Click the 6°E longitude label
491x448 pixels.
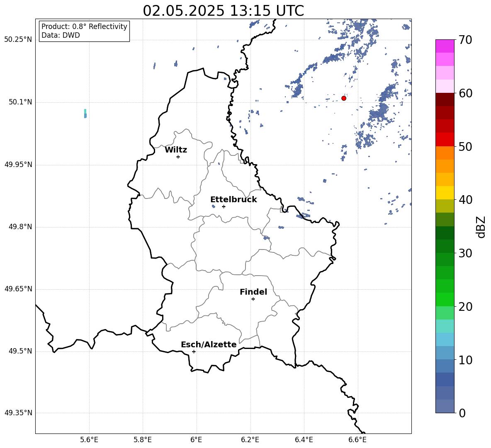coord(196,440)
